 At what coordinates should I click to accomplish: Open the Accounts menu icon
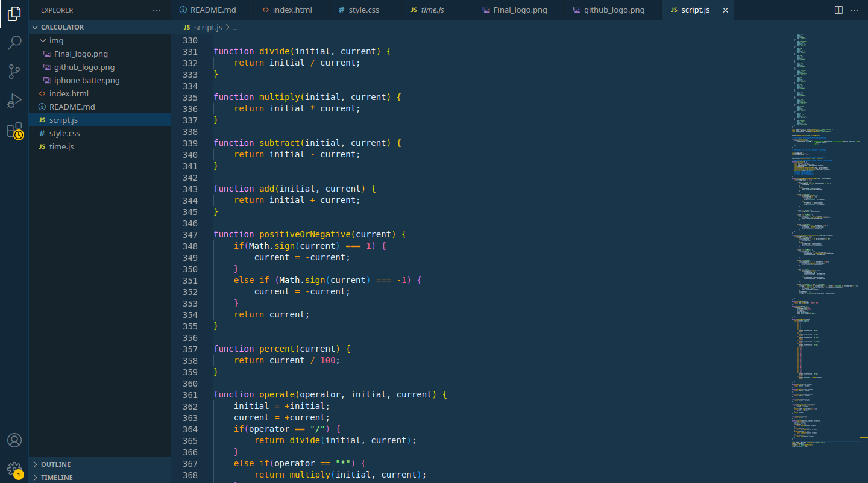click(14, 440)
